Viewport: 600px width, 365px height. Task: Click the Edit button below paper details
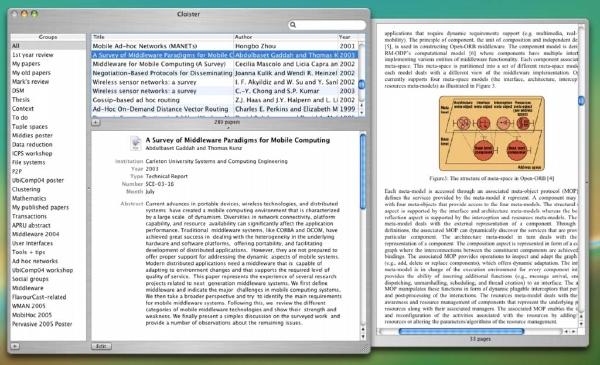(101, 346)
